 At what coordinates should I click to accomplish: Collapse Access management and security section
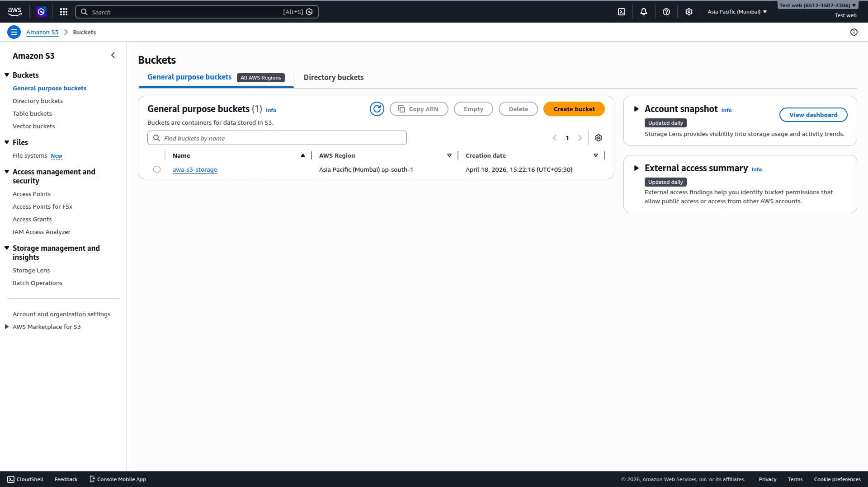click(x=7, y=172)
